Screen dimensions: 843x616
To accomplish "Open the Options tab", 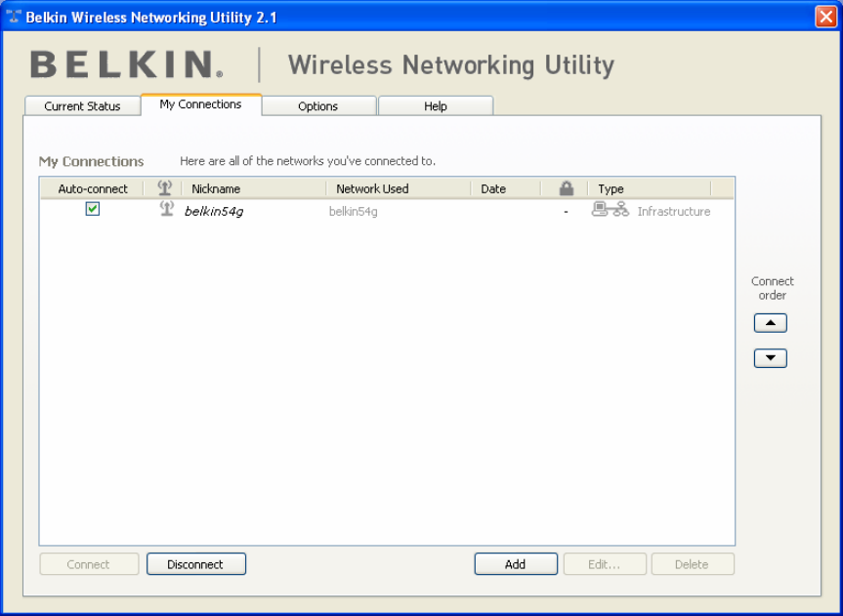I will [x=317, y=105].
